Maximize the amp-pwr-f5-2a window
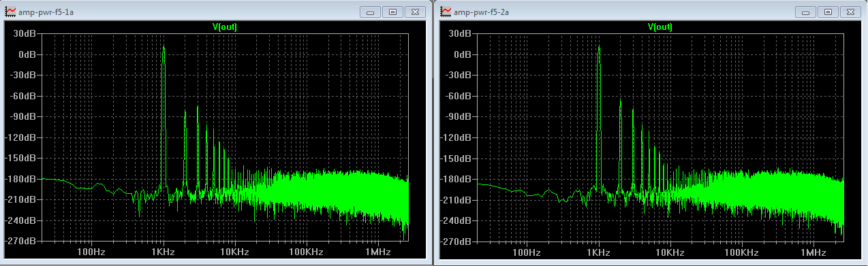Screen dimensions: 868x266 pos(828,12)
